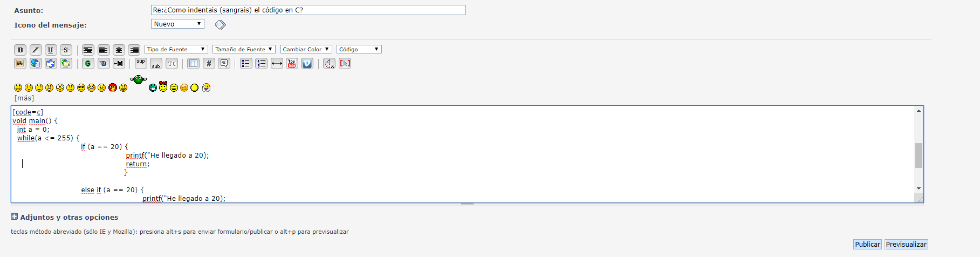The width and height of the screenshot is (980, 257).
Task: Insert table icon
Action: (x=193, y=64)
